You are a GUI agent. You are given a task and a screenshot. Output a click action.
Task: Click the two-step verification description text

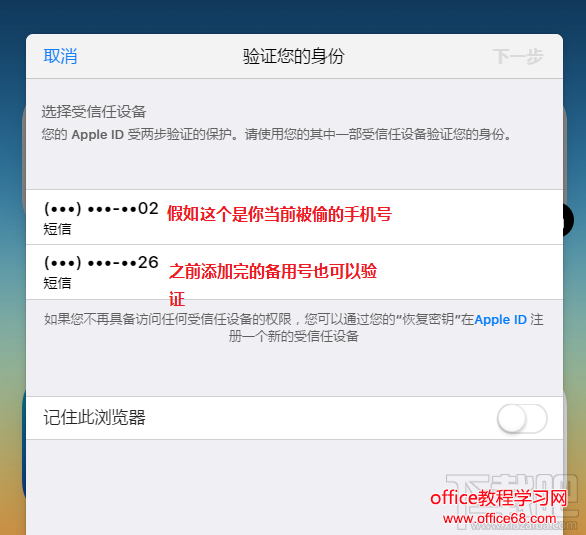coord(277,134)
